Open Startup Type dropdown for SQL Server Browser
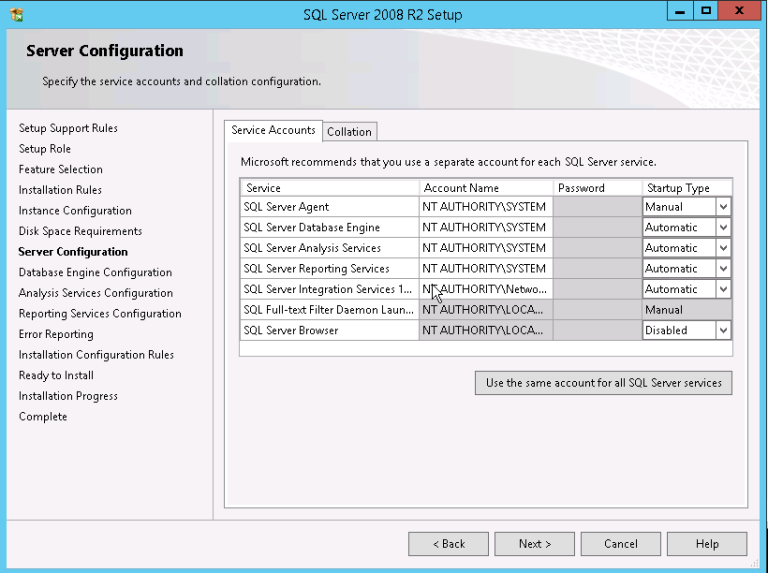 [x=723, y=330]
